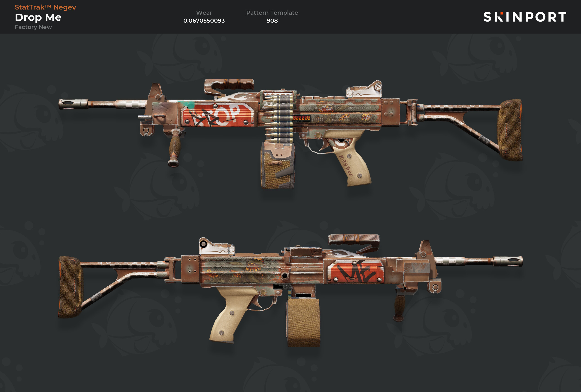Select the Factory New condition label

point(33,27)
